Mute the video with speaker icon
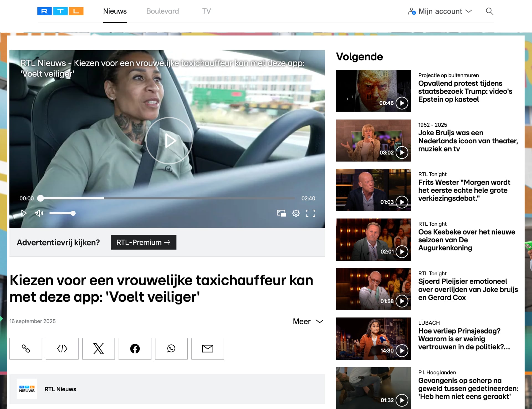 (39, 213)
